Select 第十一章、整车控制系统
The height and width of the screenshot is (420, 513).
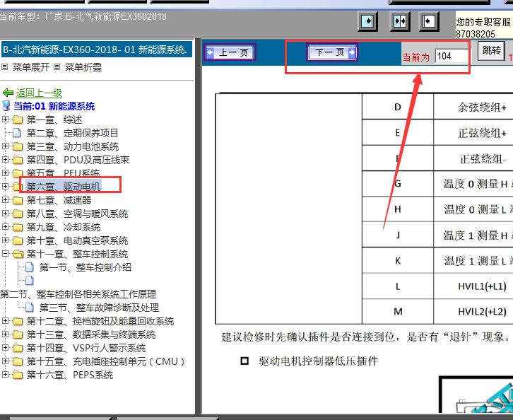pyautogui.click(x=77, y=254)
